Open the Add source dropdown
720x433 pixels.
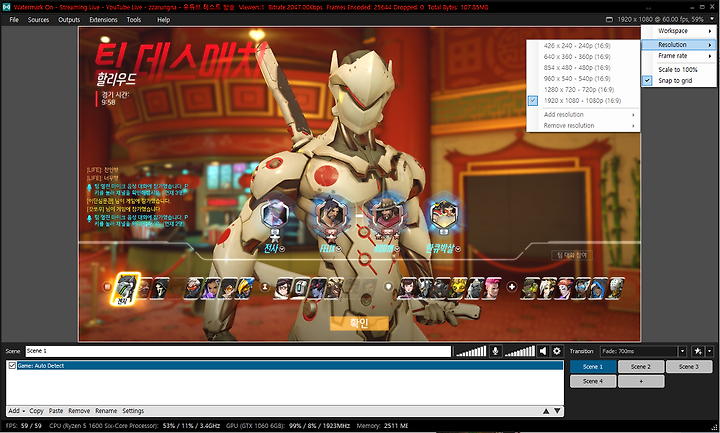click(17, 411)
